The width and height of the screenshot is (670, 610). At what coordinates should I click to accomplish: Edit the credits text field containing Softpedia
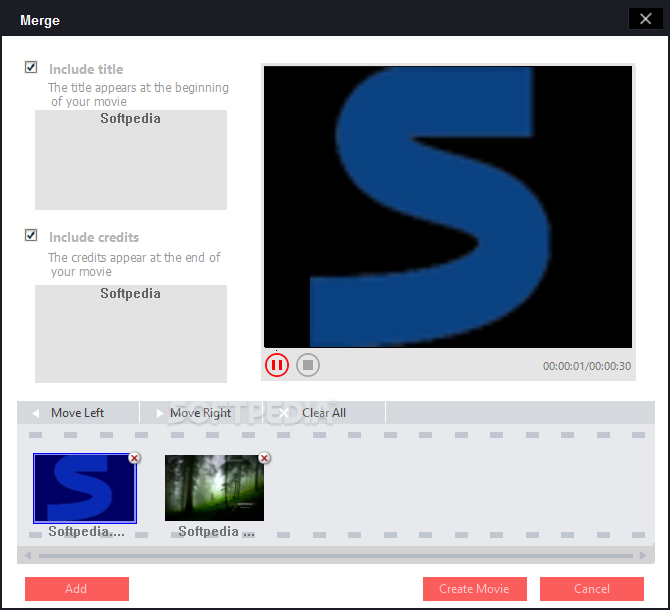131,334
